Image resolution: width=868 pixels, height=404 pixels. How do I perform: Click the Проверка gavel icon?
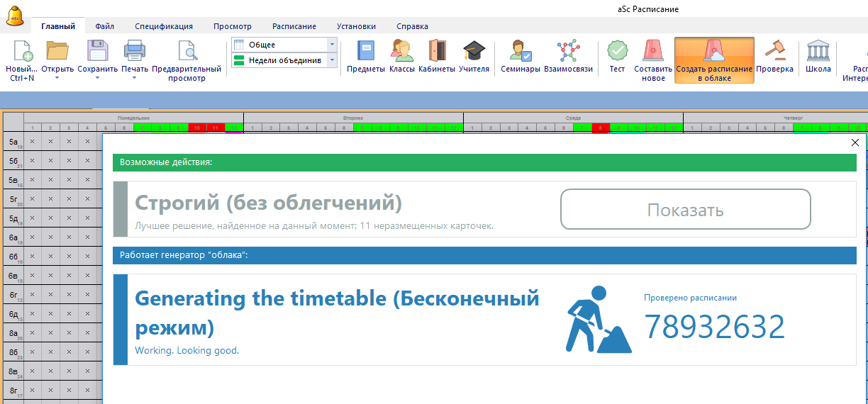pos(774,52)
